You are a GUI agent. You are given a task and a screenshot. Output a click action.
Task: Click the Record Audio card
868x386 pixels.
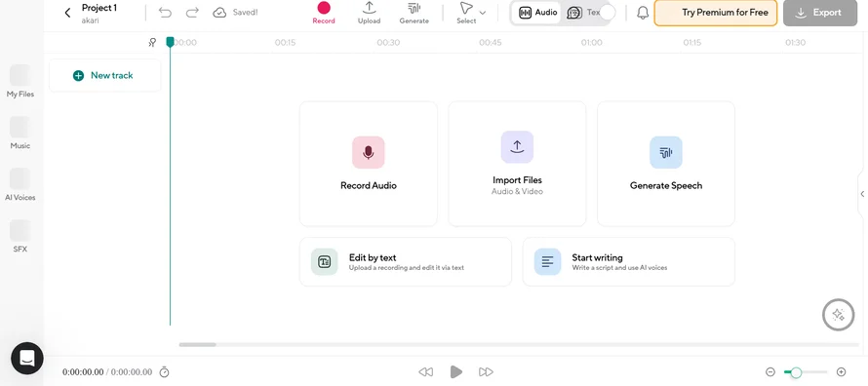[x=368, y=164]
